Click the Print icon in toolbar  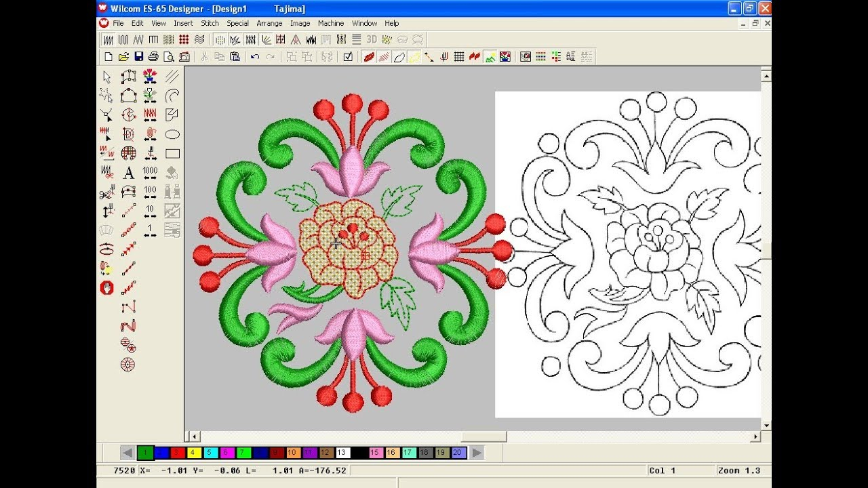153,57
